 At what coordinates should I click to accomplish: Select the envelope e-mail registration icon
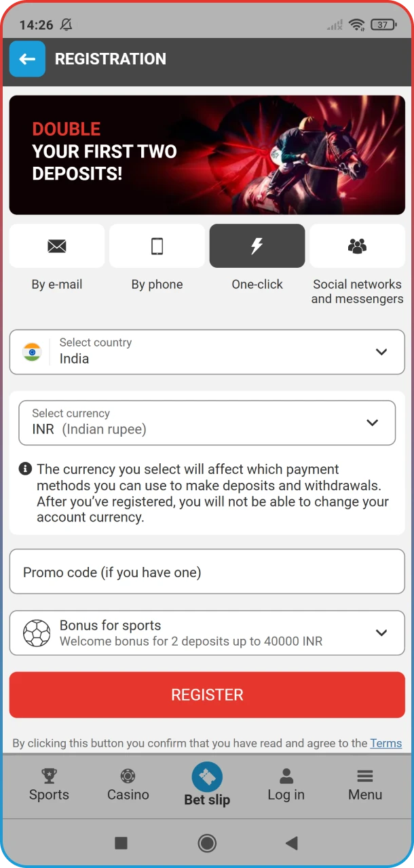(x=57, y=246)
